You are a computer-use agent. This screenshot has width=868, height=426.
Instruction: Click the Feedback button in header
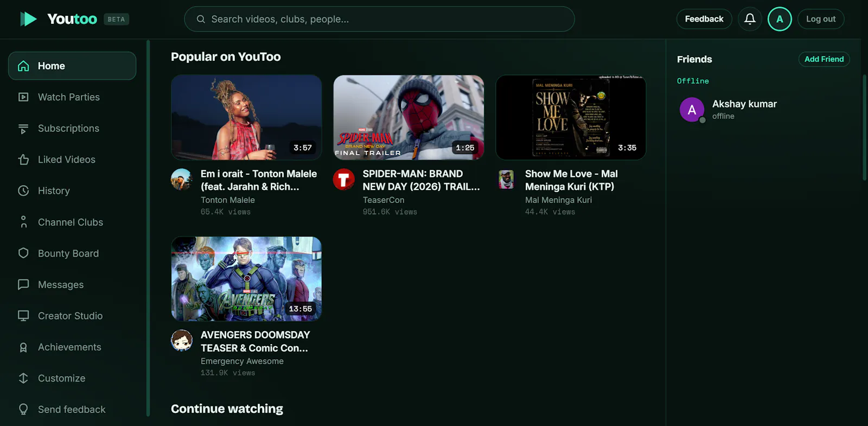coord(704,19)
